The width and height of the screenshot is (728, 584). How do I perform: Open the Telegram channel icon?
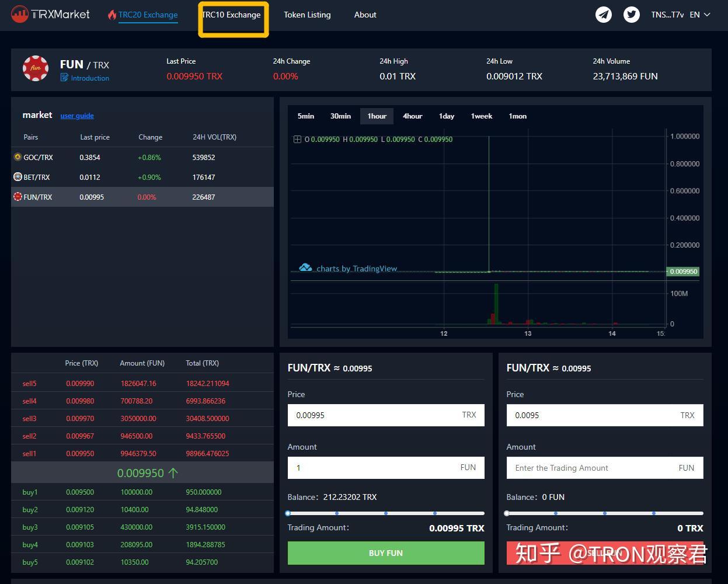(604, 15)
